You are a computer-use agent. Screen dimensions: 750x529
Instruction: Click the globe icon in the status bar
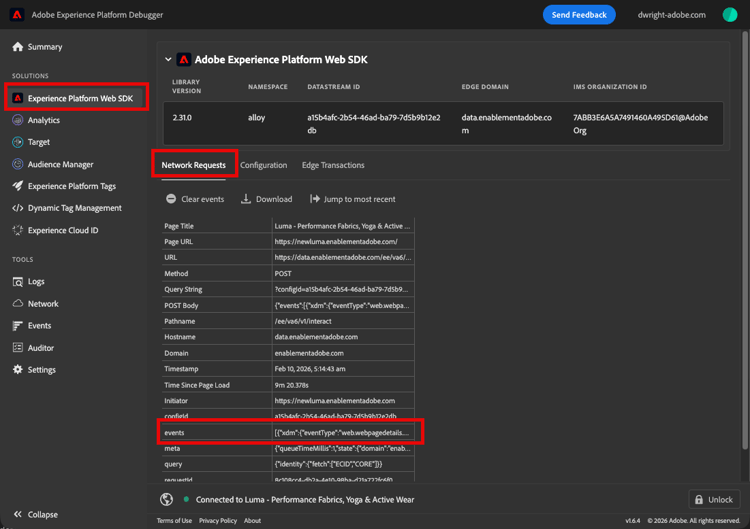click(166, 499)
